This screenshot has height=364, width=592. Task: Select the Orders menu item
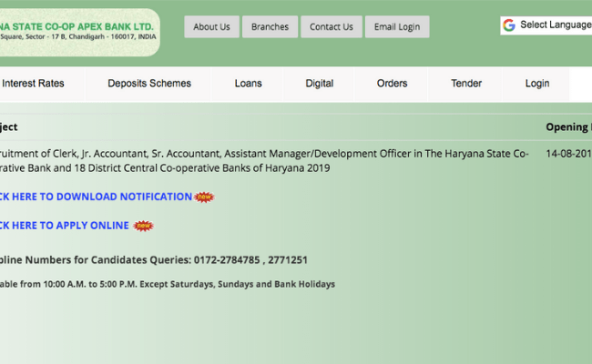pos(392,84)
